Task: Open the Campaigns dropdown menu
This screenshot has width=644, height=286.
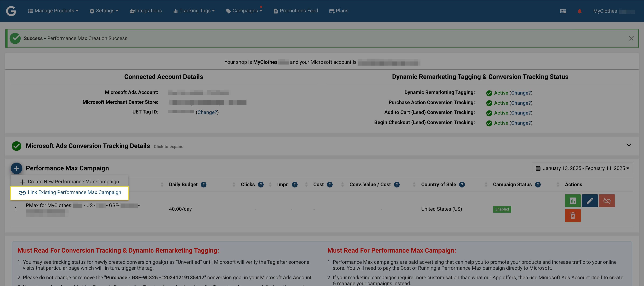Action: (x=244, y=11)
